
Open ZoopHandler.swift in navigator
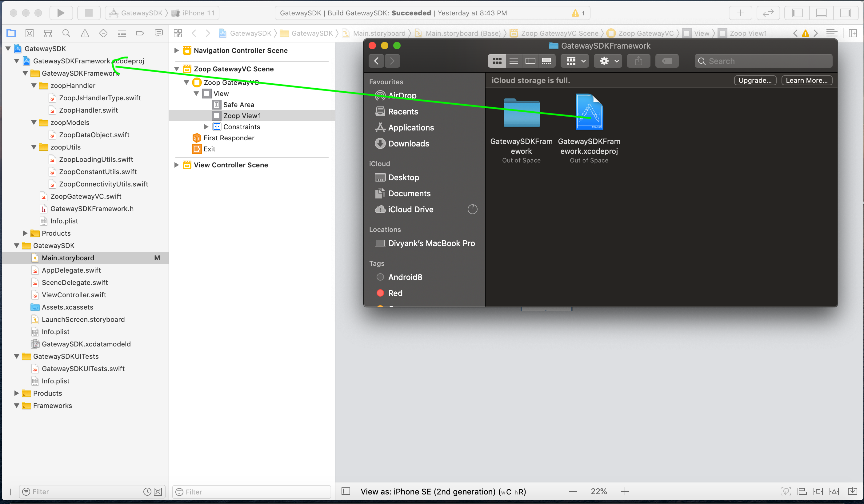[88, 110]
